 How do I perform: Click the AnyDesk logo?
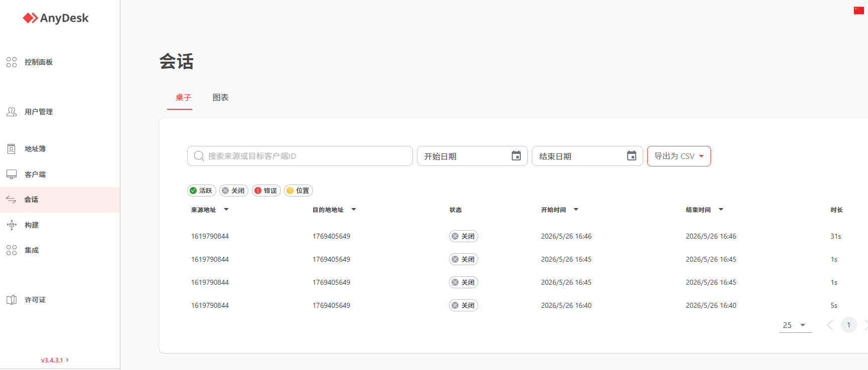click(x=56, y=18)
